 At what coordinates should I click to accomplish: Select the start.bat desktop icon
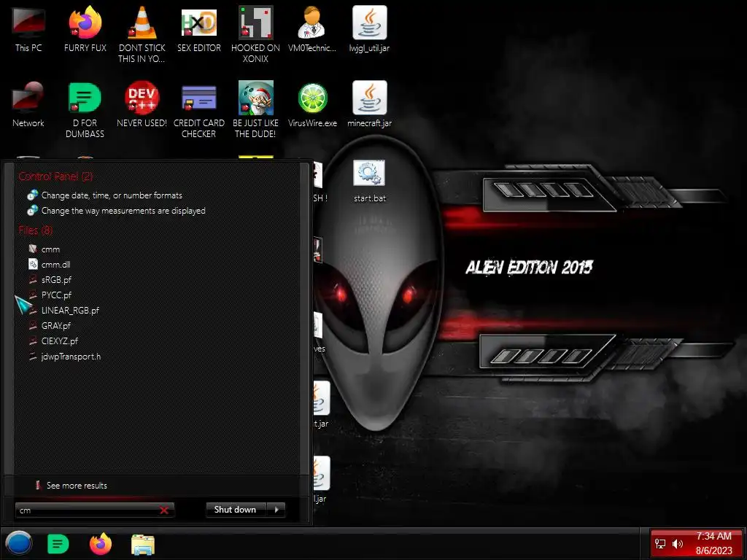coord(369,181)
